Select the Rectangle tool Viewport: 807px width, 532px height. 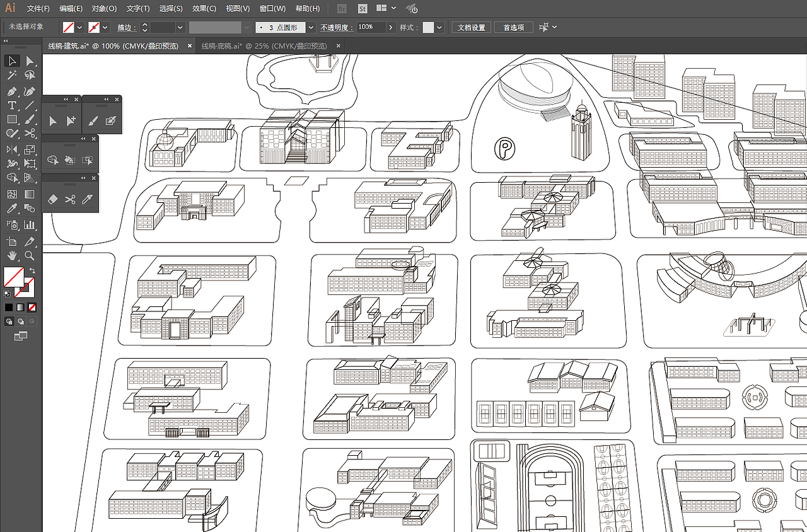(x=12, y=119)
